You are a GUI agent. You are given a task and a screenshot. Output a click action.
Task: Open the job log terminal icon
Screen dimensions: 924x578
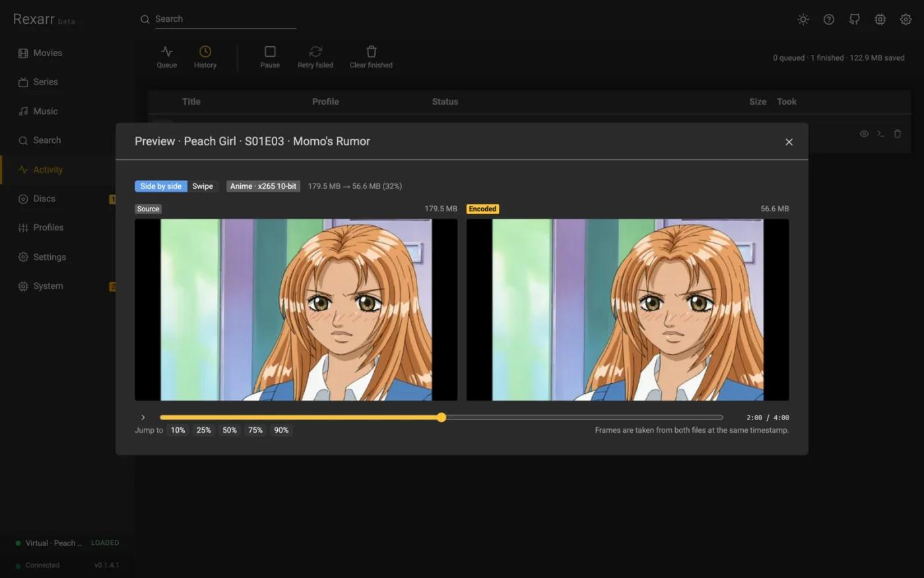click(880, 133)
